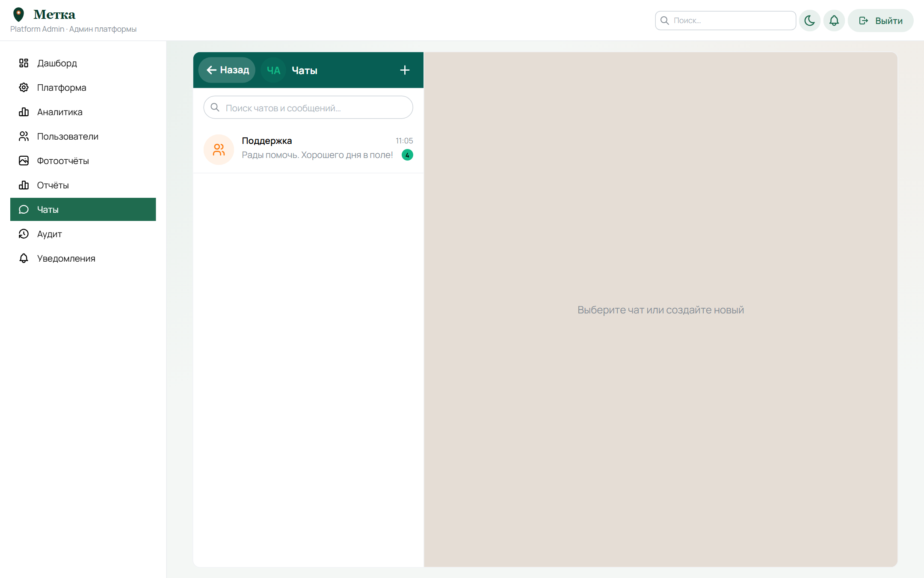Open the Фотоотчёты section

coord(83,161)
